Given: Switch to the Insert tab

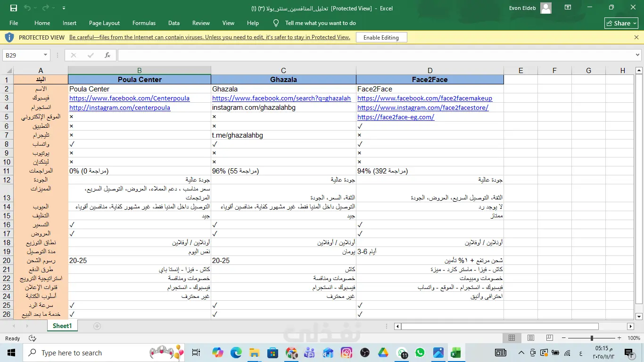Looking at the screenshot, I should [x=69, y=23].
